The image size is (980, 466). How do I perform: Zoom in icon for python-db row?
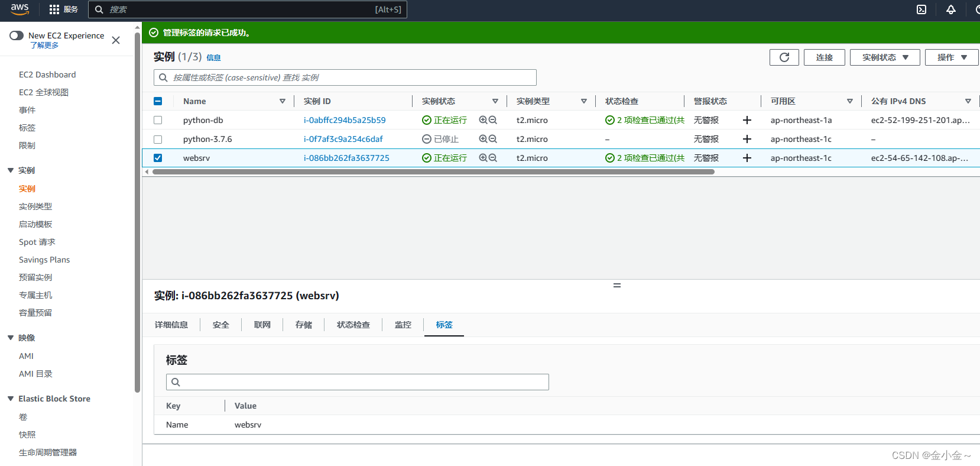[483, 120]
